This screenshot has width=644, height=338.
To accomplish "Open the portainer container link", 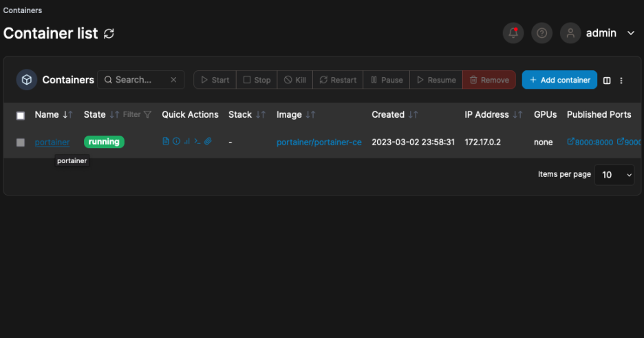I will (x=52, y=142).
